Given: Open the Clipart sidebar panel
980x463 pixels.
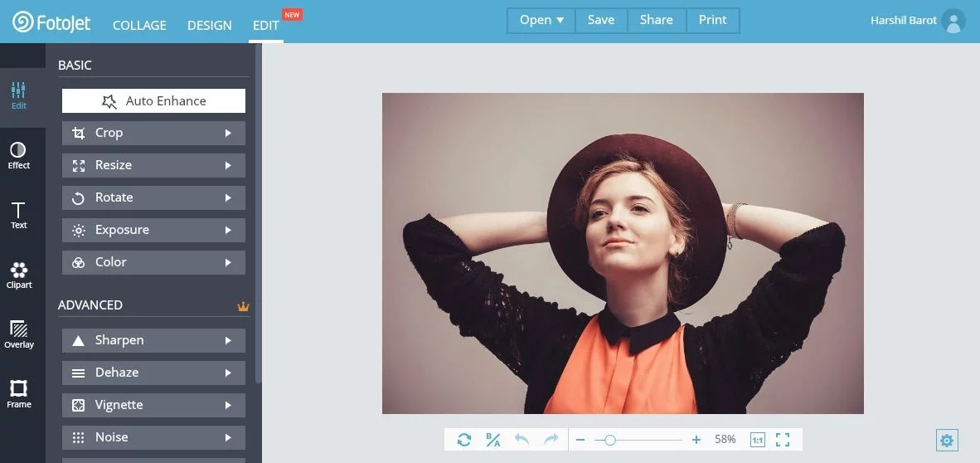Looking at the screenshot, I should pos(19,275).
